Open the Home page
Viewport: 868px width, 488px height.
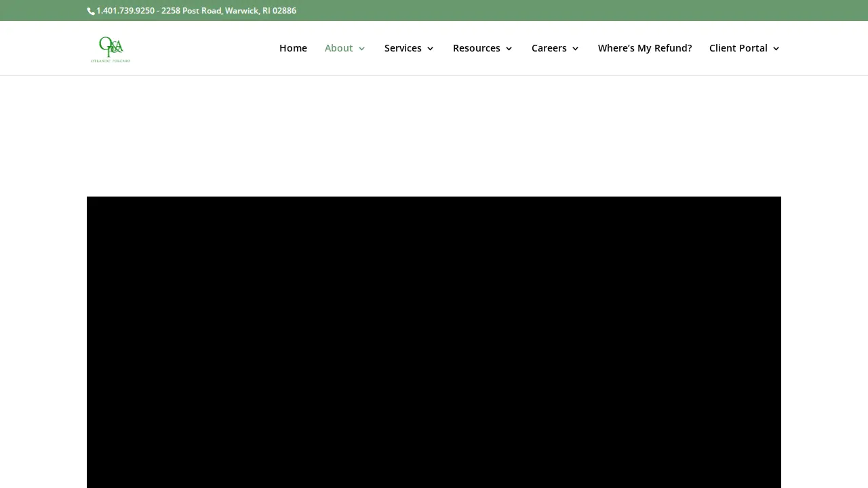pos(293,48)
